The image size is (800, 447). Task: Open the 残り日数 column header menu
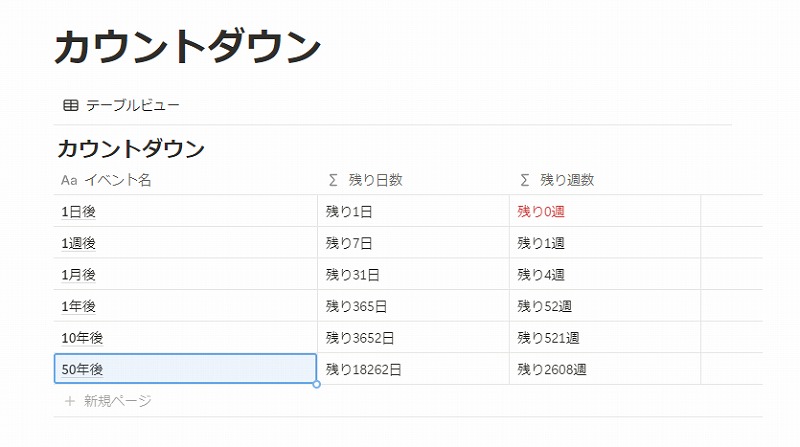pos(375,181)
